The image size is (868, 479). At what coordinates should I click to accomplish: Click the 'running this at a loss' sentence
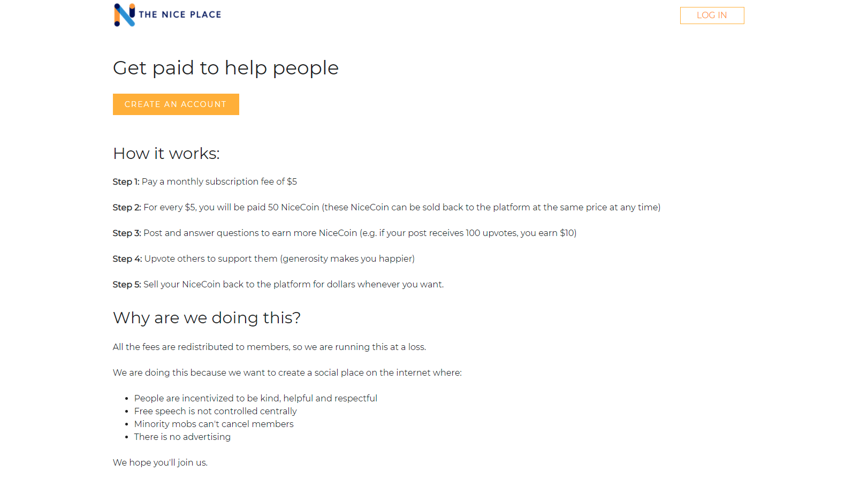pos(269,347)
